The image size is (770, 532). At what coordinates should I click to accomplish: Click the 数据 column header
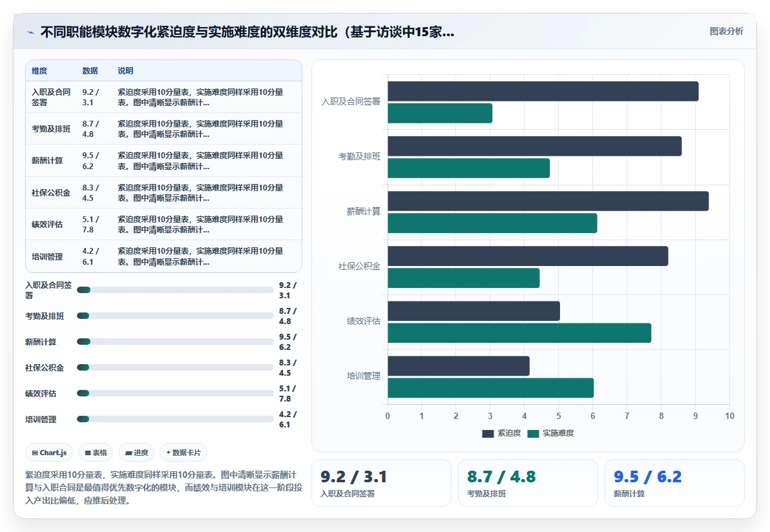[90, 70]
